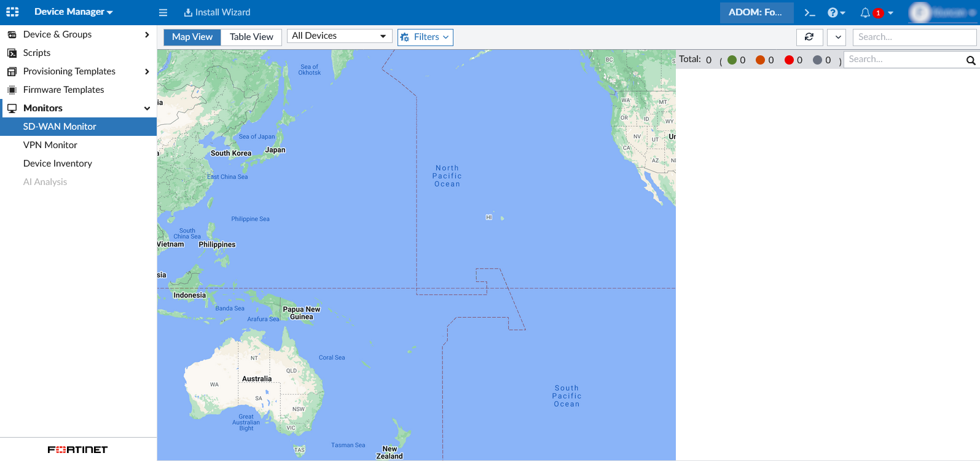This screenshot has width=980, height=461.
Task: Click the East China Sea label
Action: tap(227, 176)
